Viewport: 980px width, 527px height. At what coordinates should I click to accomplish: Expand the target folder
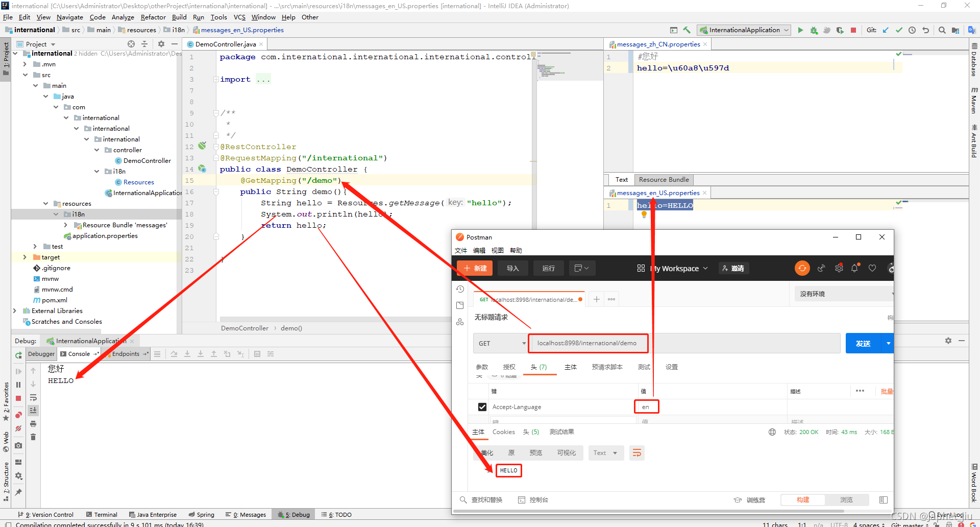pos(25,257)
